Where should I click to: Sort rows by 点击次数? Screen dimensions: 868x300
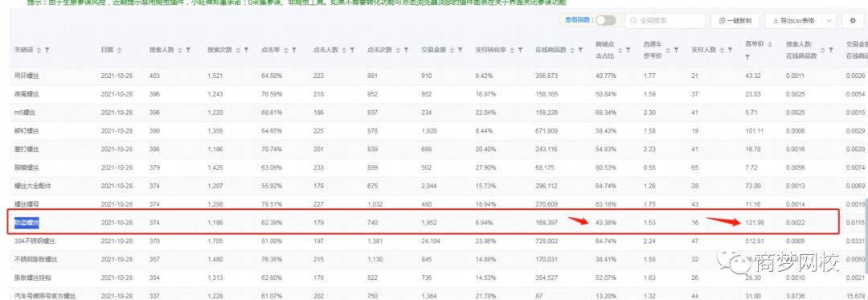click(398, 50)
